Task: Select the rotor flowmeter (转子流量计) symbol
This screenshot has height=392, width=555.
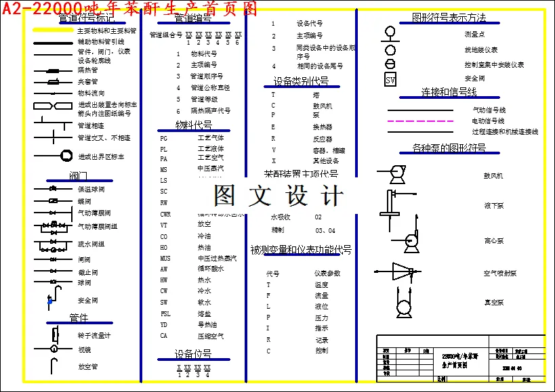Action: coord(55,334)
